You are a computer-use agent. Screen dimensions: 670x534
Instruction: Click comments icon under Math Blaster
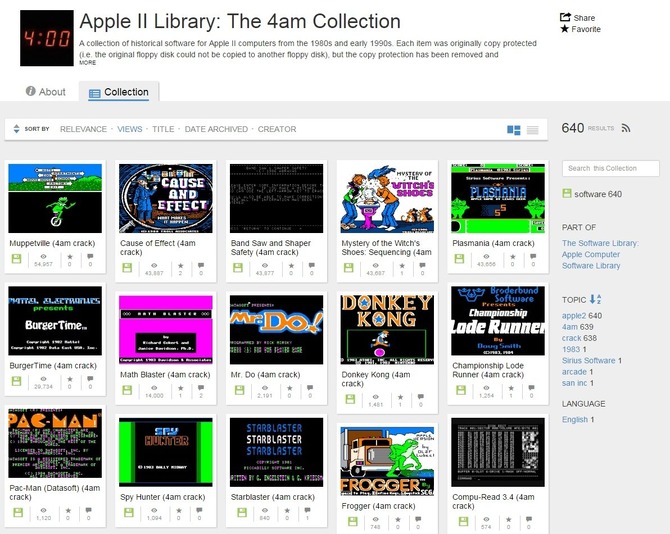point(201,387)
